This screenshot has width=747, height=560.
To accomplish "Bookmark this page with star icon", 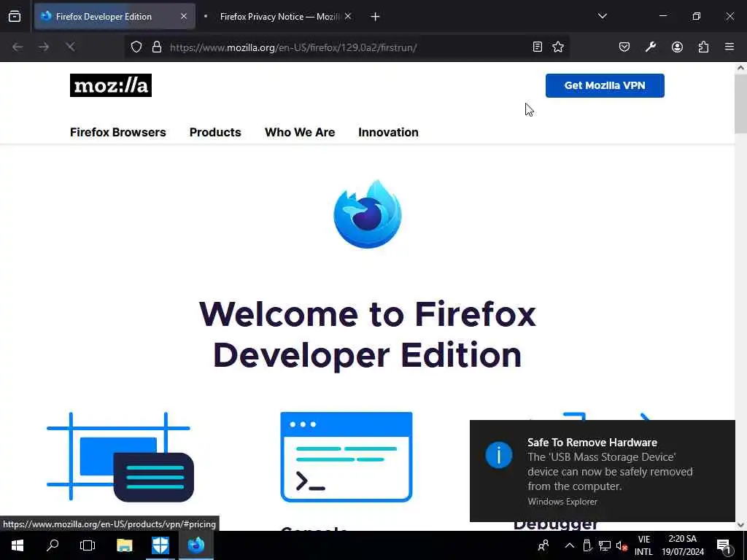I will click(x=558, y=47).
